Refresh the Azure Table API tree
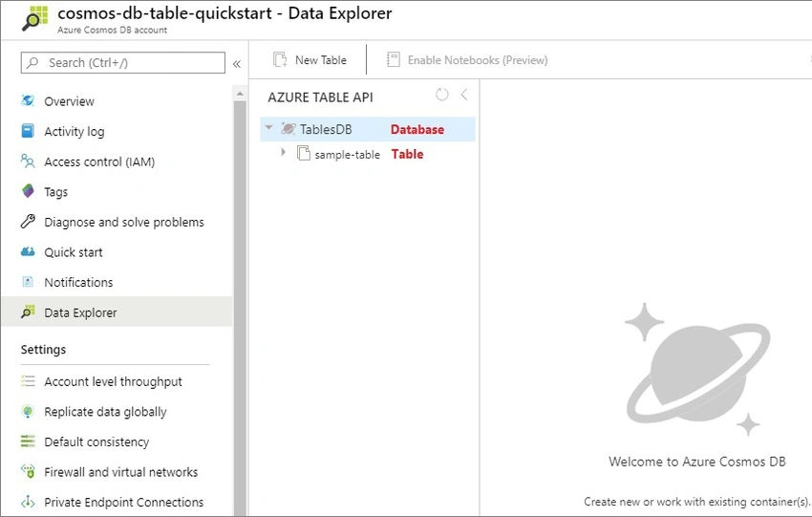 [441, 95]
